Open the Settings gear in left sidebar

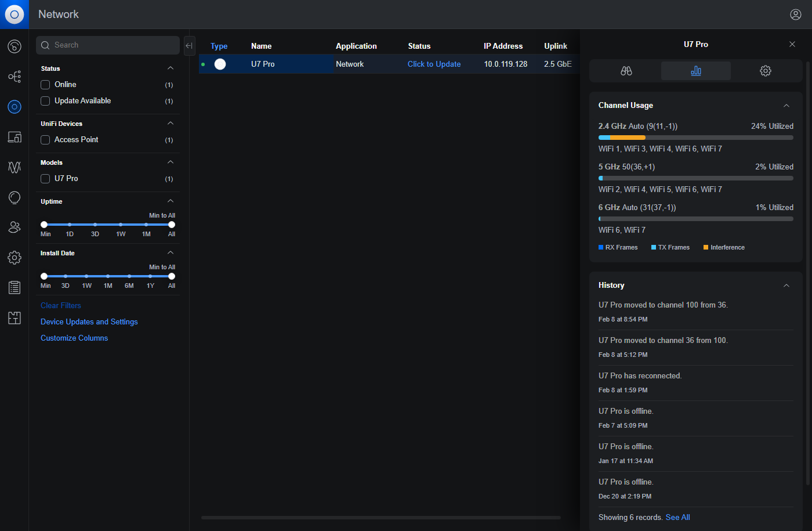coord(14,258)
